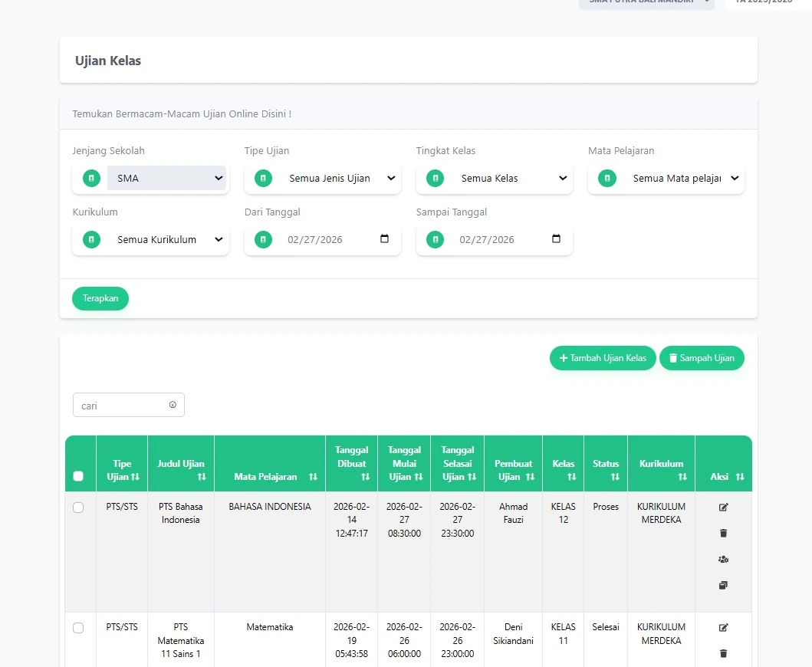The width and height of the screenshot is (812, 667).
Task: Click the Terapkan filter button
Action: point(100,298)
